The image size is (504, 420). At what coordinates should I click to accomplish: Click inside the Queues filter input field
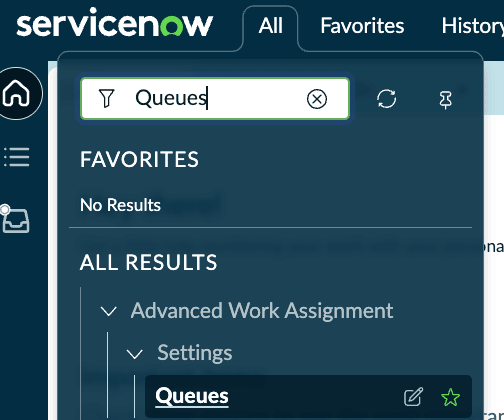(215, 98)
